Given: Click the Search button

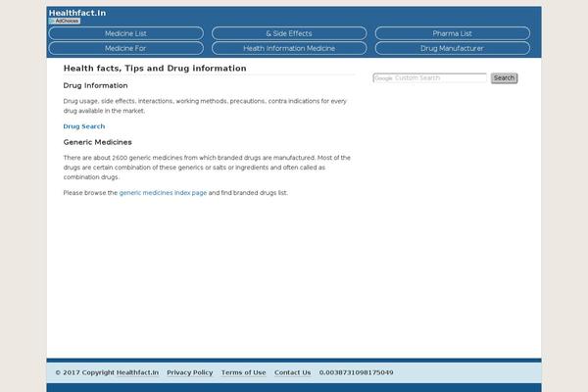Looking at the screenshot, I should 504,78.
